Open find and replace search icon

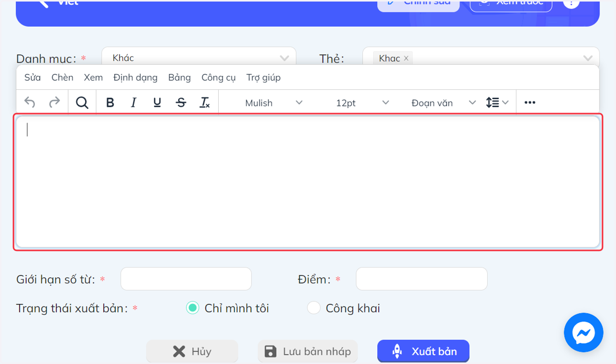82,103
